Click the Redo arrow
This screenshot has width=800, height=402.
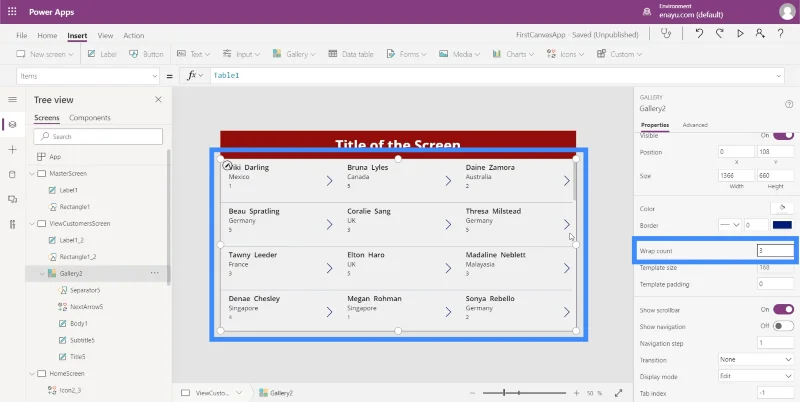pos(719,34)
